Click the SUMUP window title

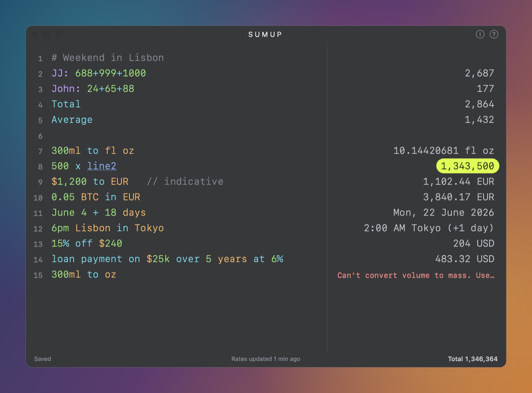pyautogui.click(x=265, y=35)
